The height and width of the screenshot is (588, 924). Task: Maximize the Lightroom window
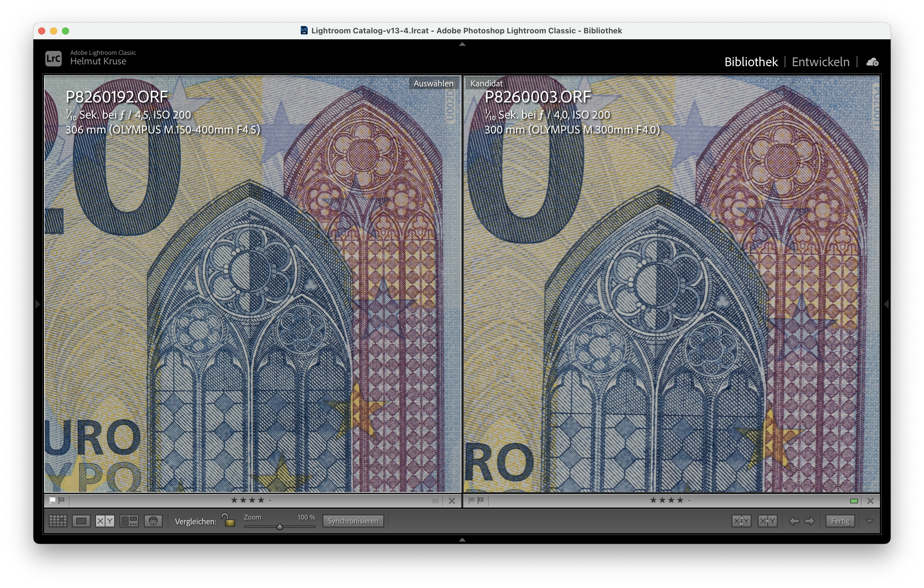[x=65, y=31]
